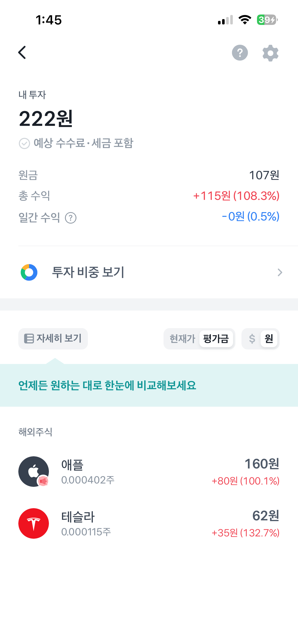Switch currency display to dollar ($)

tap(252, 339)
